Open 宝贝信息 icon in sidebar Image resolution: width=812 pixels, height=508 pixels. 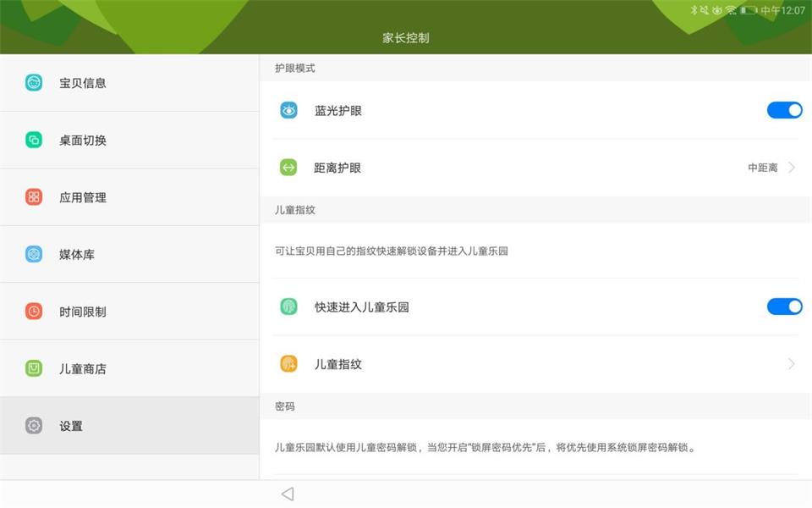point(34,82)
